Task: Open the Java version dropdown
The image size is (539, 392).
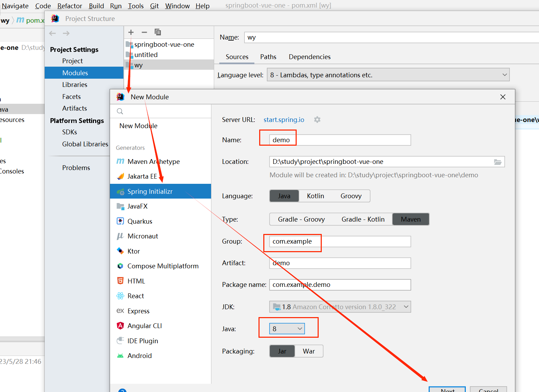Action: 287,329
